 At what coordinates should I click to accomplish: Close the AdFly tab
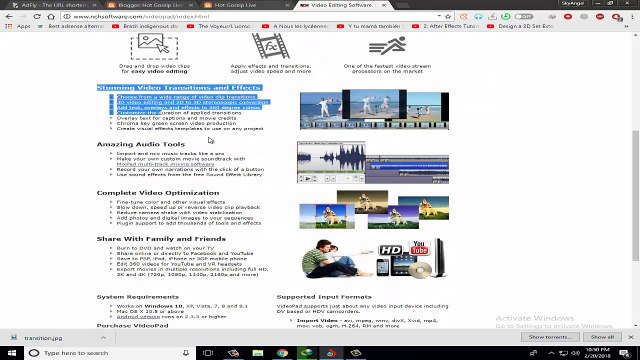pos(94,5)
